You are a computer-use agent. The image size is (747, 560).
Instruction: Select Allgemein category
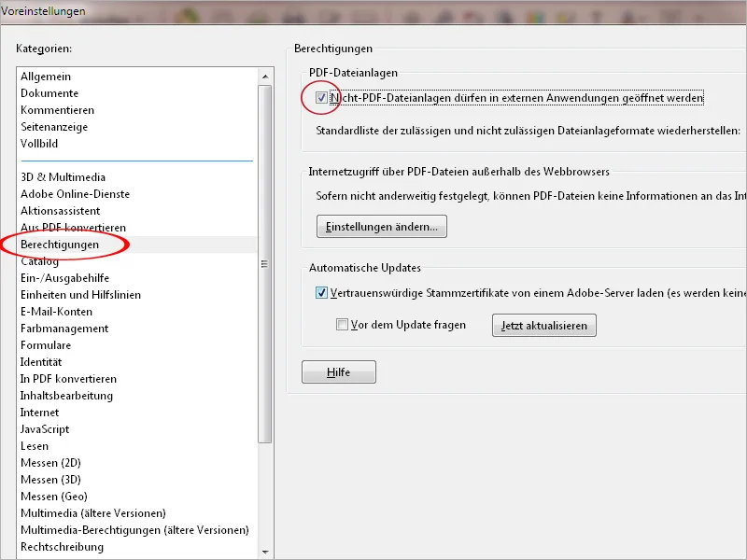46,77
